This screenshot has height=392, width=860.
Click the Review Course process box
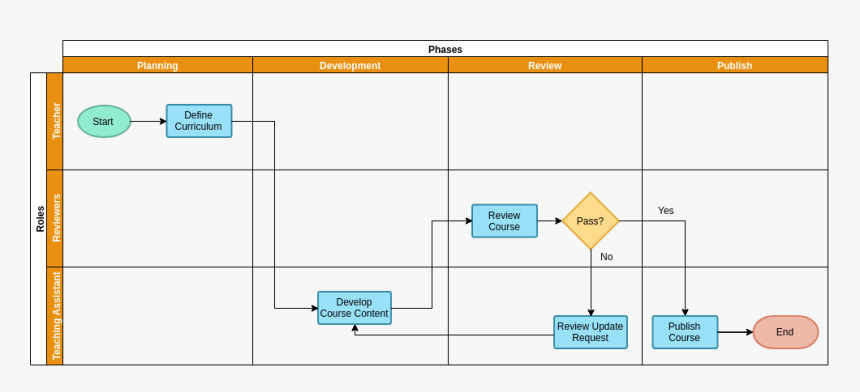point(505,221)
